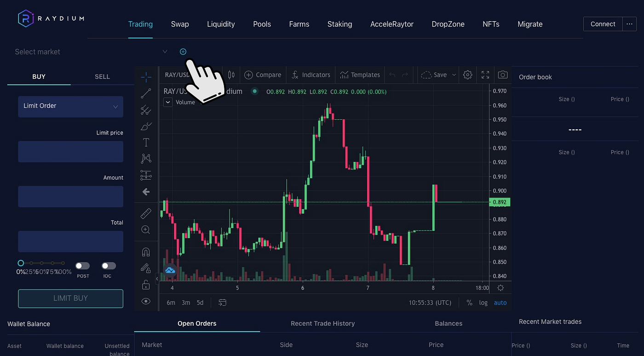644x356 pixels.
Task: Open the Limit Order type dropdown
Action: pyautogui.click(x=70, y=106)
